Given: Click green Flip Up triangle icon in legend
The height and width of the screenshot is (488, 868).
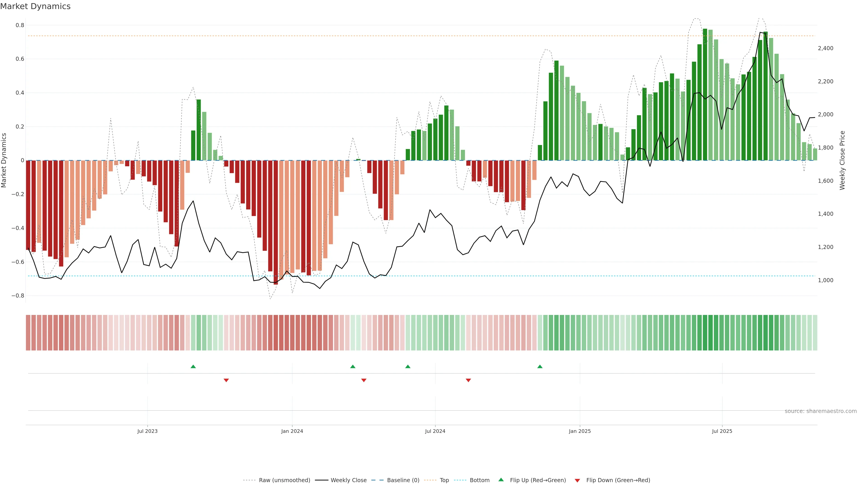Looking at the screenshot, I should [501, 480].
